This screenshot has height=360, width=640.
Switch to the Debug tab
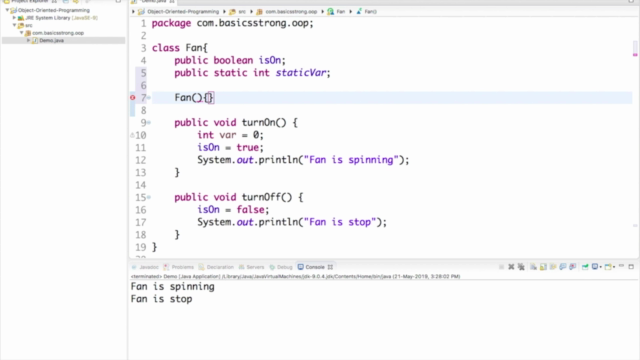pyautogui.click(x=281, y=267)
